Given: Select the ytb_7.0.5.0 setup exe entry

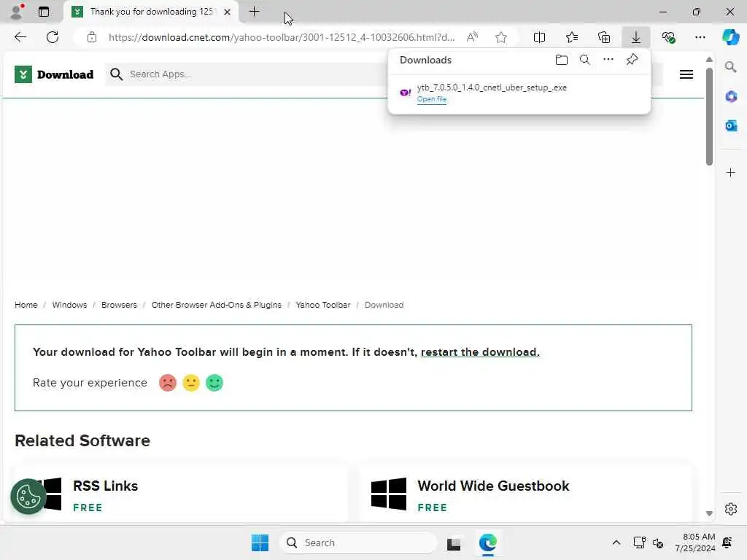Looking at the screenshot, I should click(519, 93).
